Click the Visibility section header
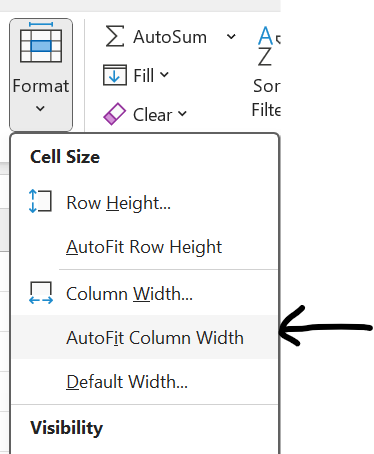 tap(67, 428)
